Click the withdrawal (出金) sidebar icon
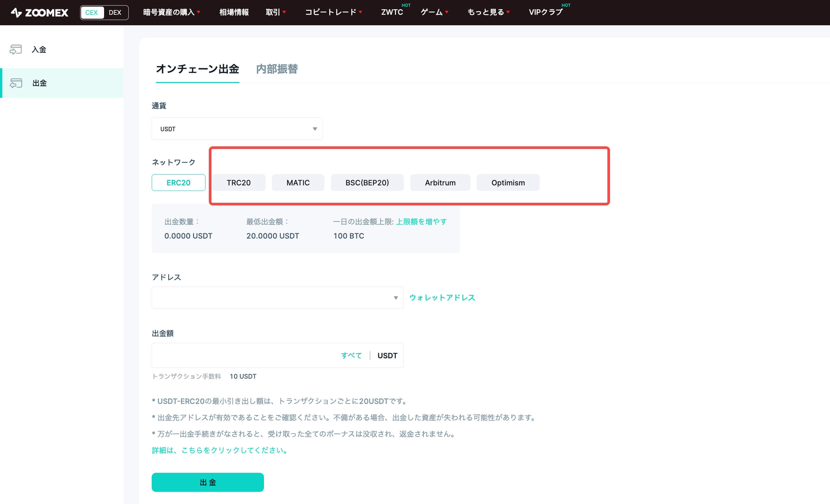 pos(15,83)
